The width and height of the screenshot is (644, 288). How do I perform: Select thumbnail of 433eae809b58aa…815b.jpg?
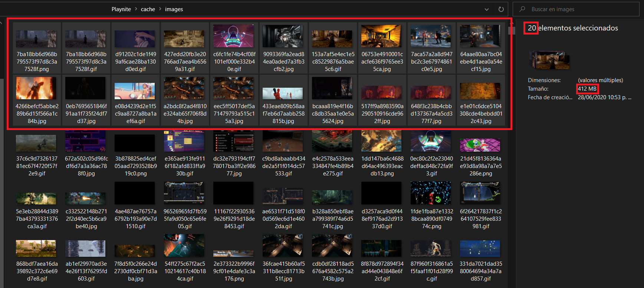(x=283, y=93)
